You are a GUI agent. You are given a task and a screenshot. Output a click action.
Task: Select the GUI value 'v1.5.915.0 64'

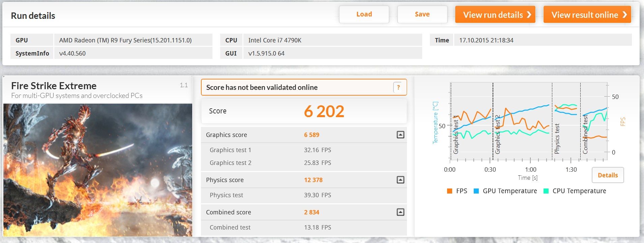(266, 54)
